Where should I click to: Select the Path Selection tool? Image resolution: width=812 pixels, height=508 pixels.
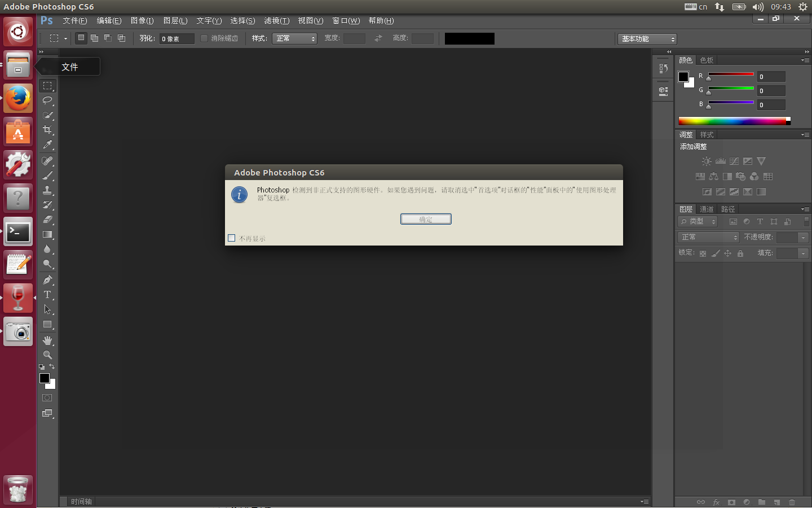point(47,309)
